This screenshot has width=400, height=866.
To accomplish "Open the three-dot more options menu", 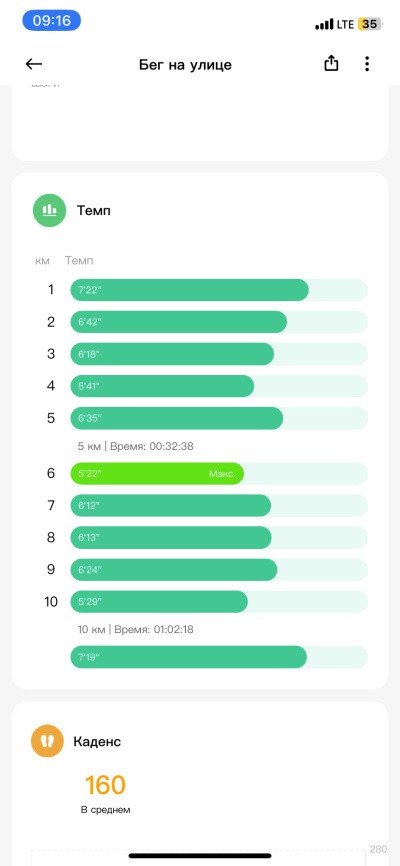I will 367,64.
